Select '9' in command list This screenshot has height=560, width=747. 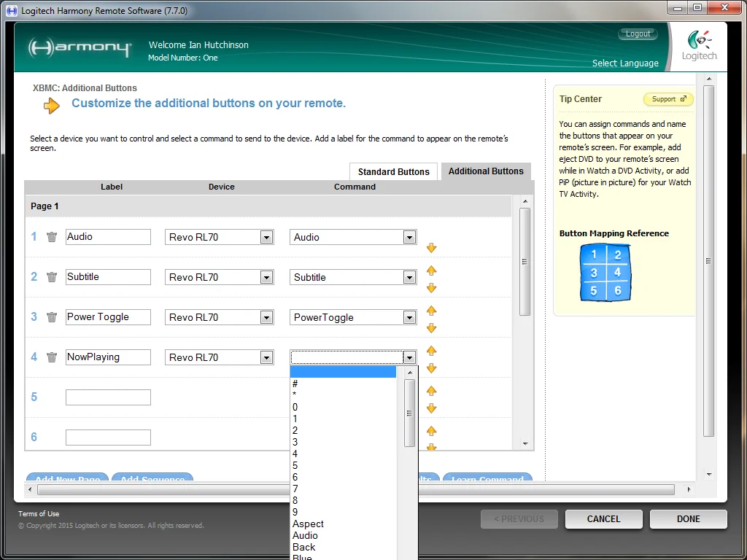[x=343, y=513]
